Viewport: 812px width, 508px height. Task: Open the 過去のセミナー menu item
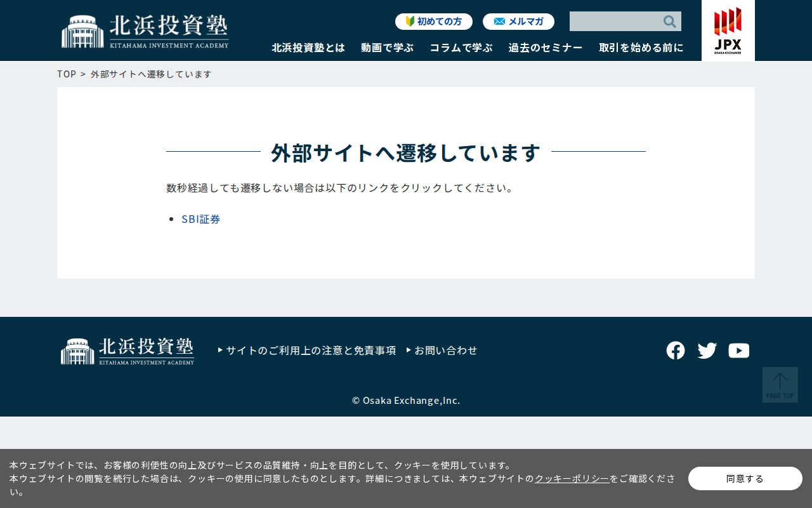coord(546,48)
